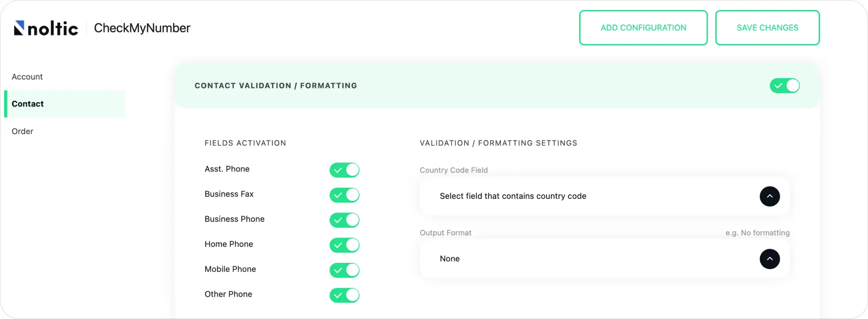Click the Business Fax label
The image size is (868, 319).
tap(229, 194)
